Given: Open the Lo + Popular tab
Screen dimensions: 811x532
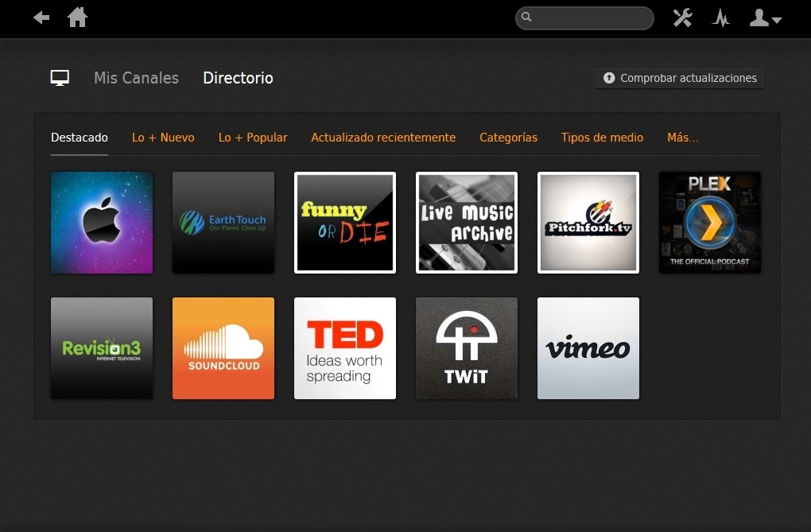Looking at the screenshot, I should 253,138.
